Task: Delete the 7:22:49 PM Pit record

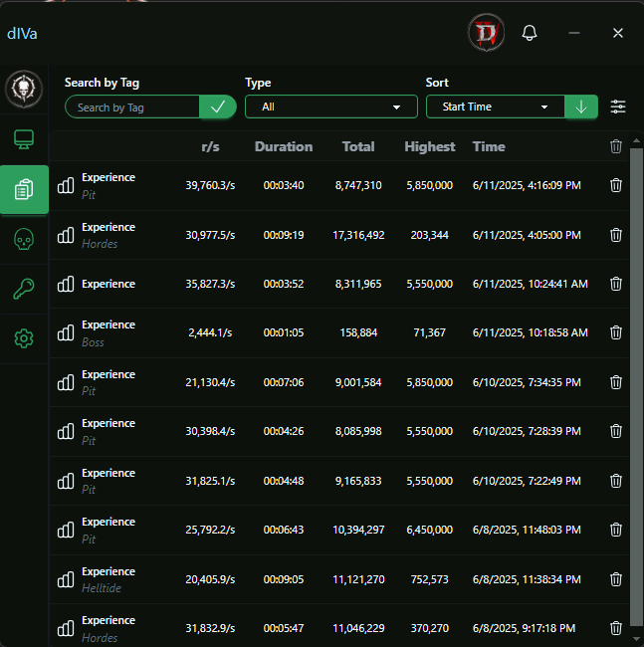Action: pos(616,481)
